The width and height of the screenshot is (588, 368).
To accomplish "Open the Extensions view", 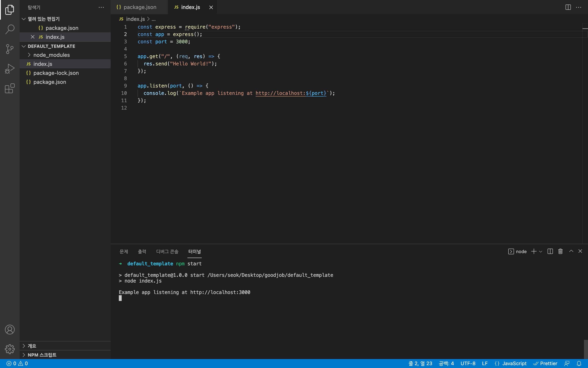I will (x=10, y=88).
